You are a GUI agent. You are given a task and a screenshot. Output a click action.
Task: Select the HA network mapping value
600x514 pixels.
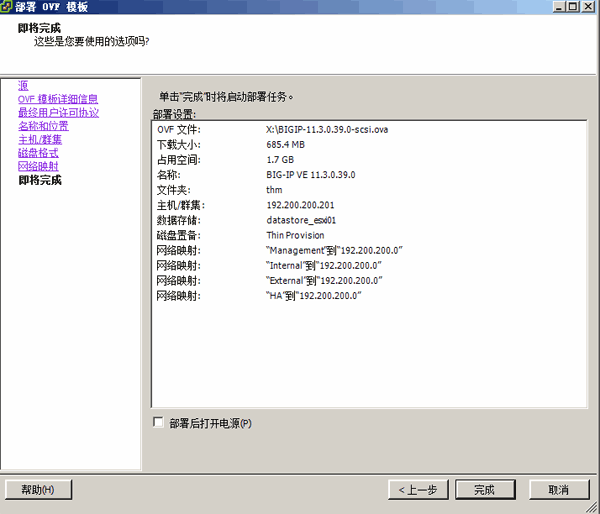(x=314, y=296)
